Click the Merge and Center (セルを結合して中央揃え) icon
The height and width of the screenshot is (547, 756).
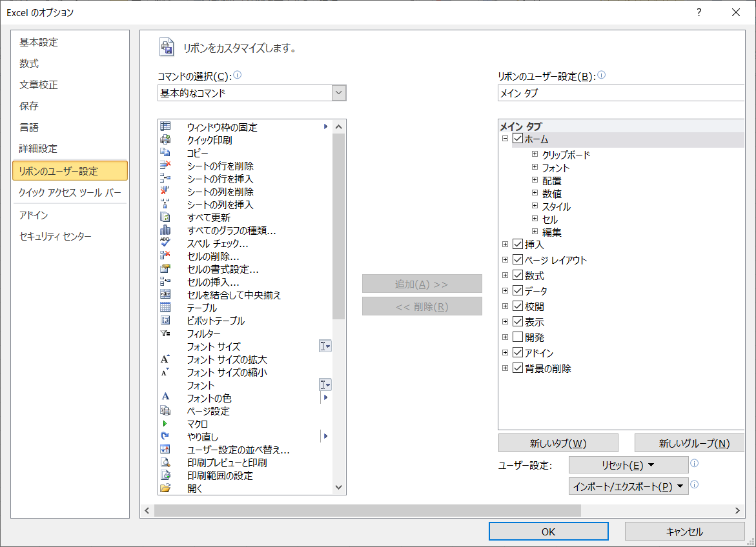coord(165,295)
